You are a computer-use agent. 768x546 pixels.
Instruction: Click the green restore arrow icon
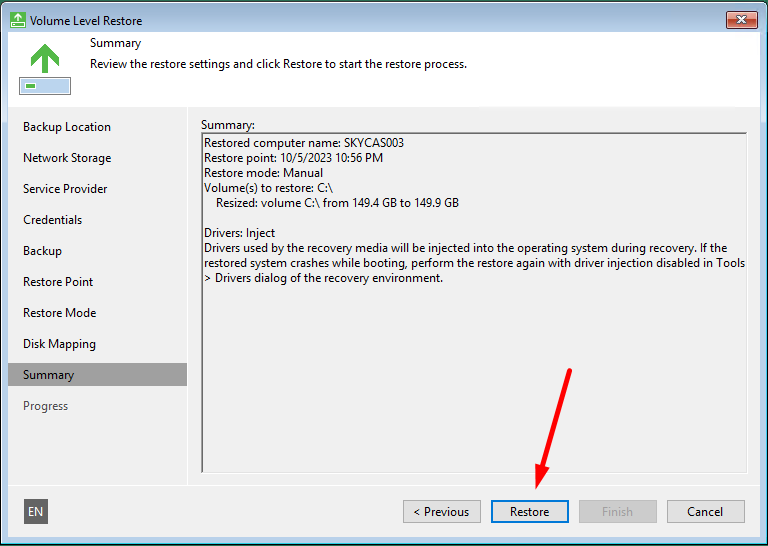point(45,69)
